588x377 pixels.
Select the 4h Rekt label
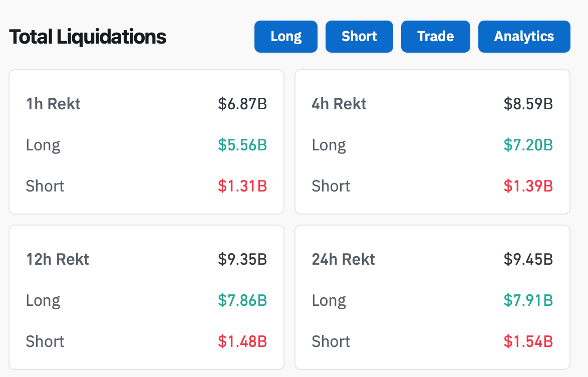click(339, 104)
